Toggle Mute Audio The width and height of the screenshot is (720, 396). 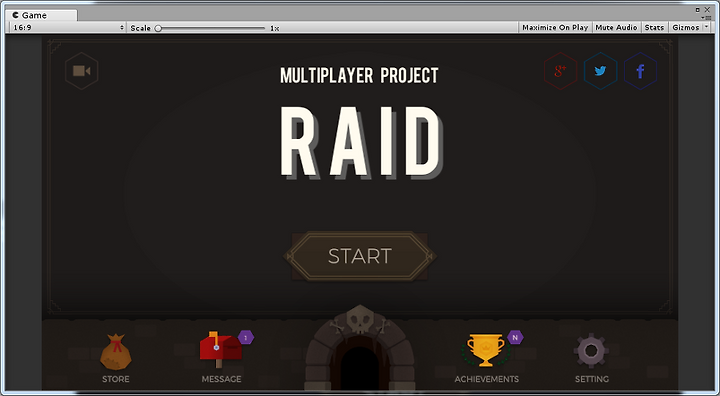click(616, 28)
